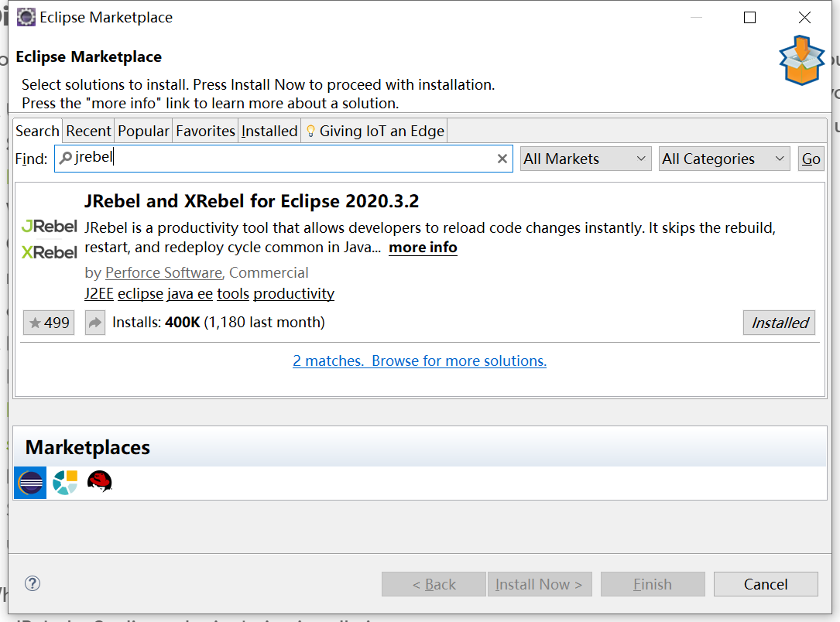Open the Giving IoT an Edge tab
The height and width of the screenshot is (622, 840).
(x=375, y=132)
